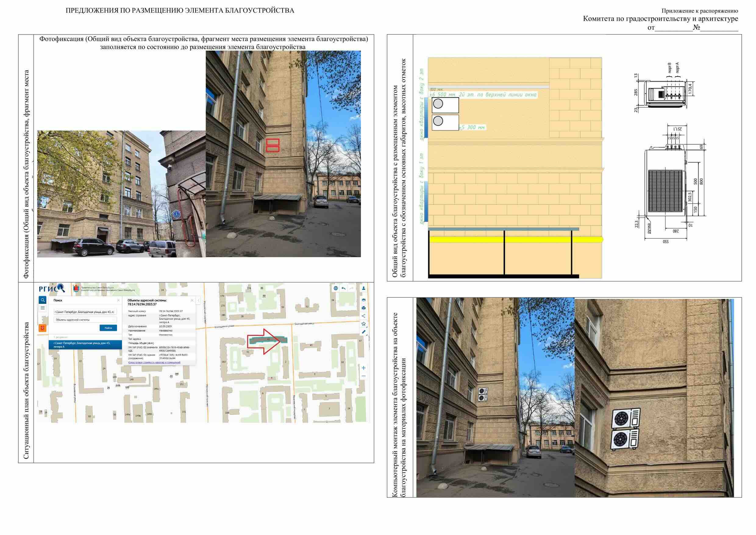The width and height of the screenshot is (756, 535).
Task: Open the Объекты адресной системы dropdown
Action: tap(85, 320)
